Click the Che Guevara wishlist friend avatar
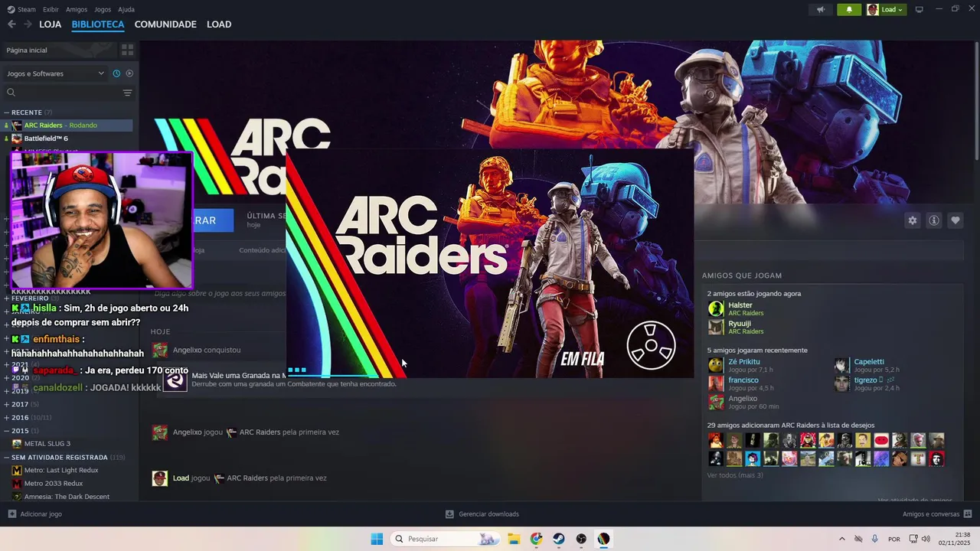 point(936,458)
